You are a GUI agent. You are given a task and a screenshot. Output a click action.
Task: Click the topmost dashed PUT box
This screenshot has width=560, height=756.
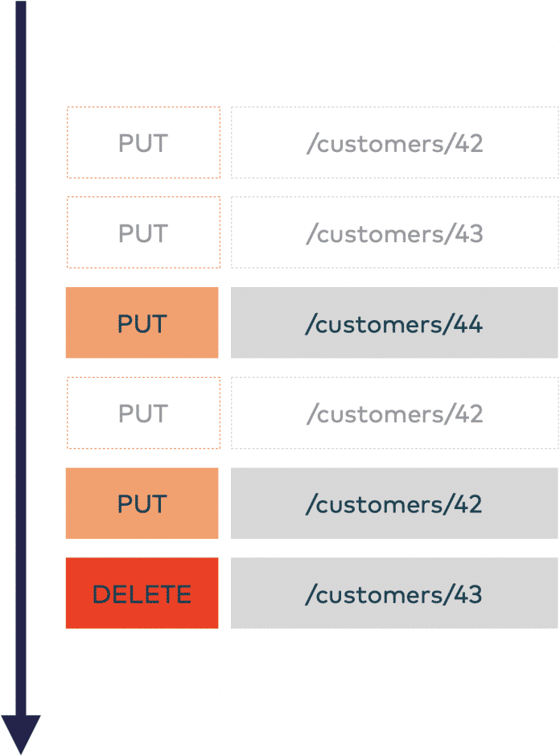[143, 142]
